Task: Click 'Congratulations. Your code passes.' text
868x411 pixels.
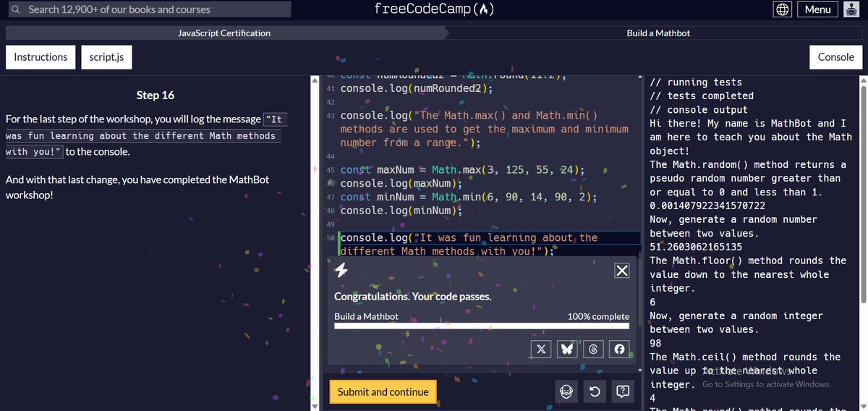Action: click(x=412, y=297)
